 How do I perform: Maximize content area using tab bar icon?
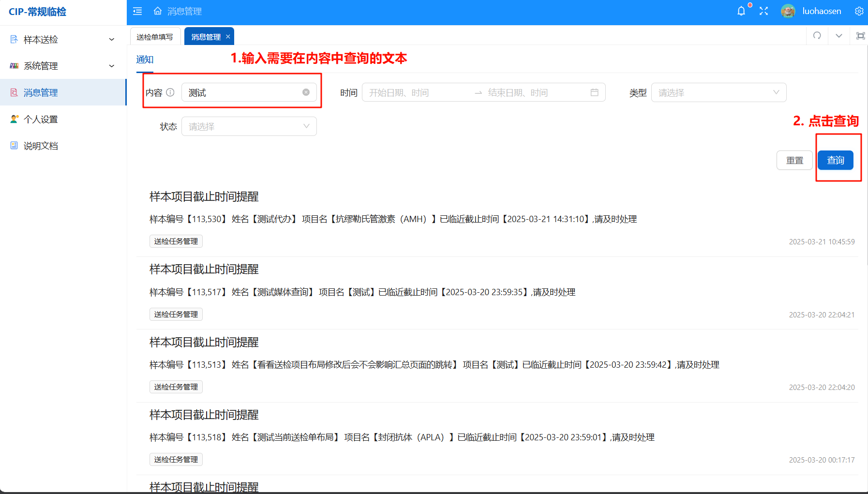tap(860, 36)
